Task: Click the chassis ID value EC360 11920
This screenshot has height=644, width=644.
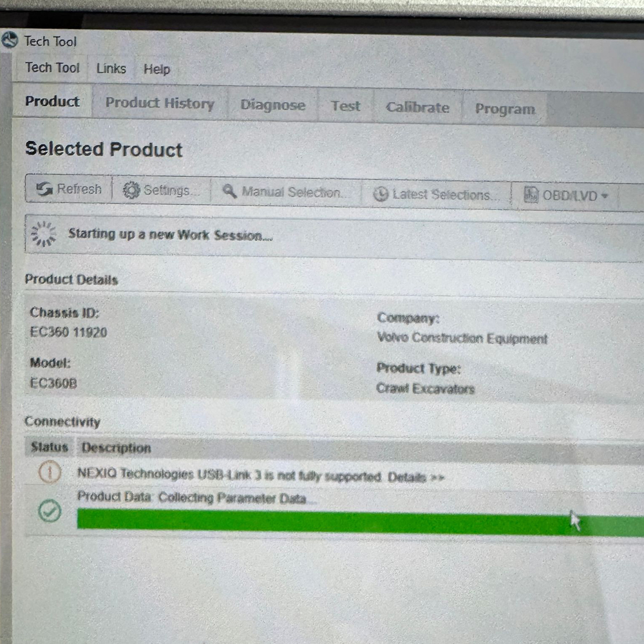Action: click(69, 332)
